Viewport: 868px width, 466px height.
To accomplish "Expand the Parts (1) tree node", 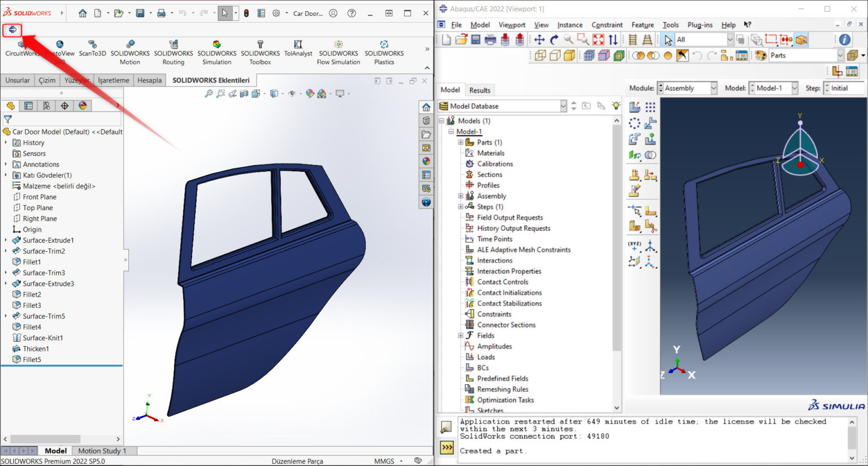I will 461,142.
